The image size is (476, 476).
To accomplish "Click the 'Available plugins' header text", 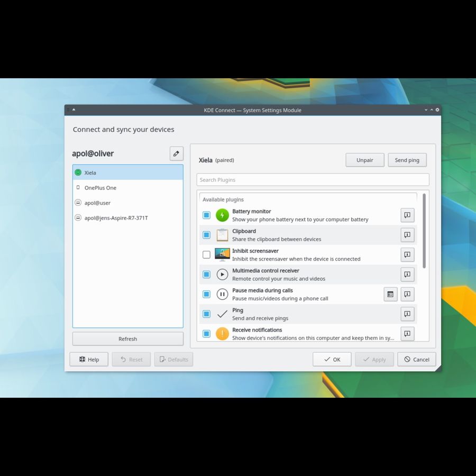I will point(223,199).
